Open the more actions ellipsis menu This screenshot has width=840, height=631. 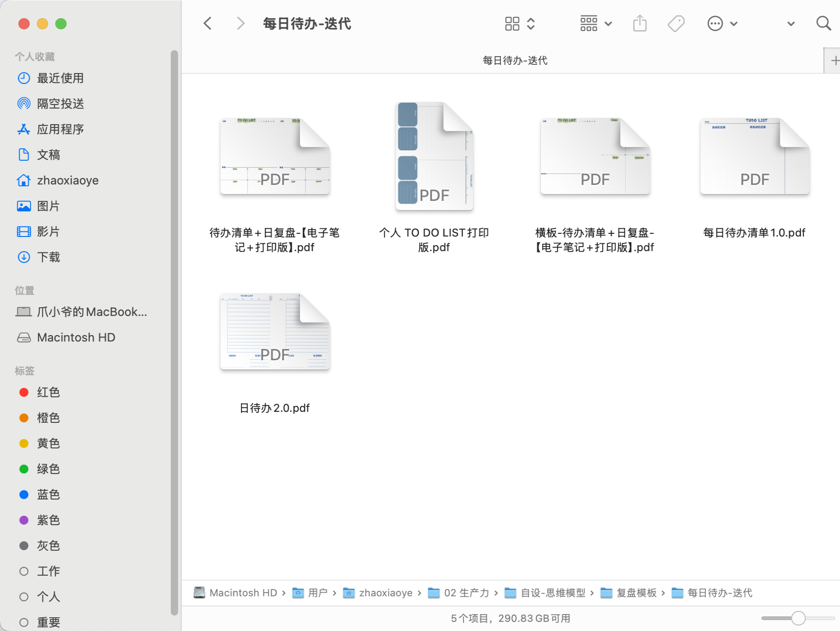[x=721, y=23]
